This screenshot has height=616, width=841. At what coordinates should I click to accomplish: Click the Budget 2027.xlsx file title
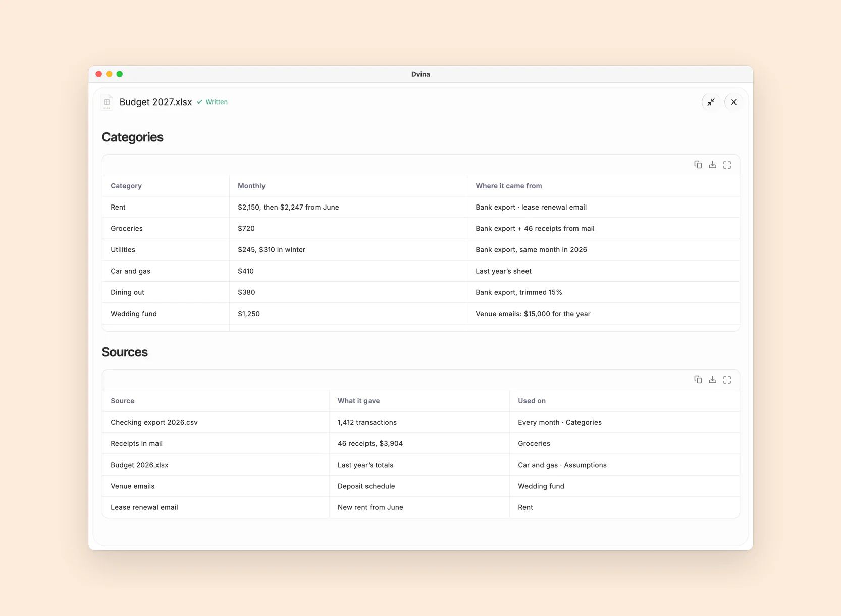point(155,102)
